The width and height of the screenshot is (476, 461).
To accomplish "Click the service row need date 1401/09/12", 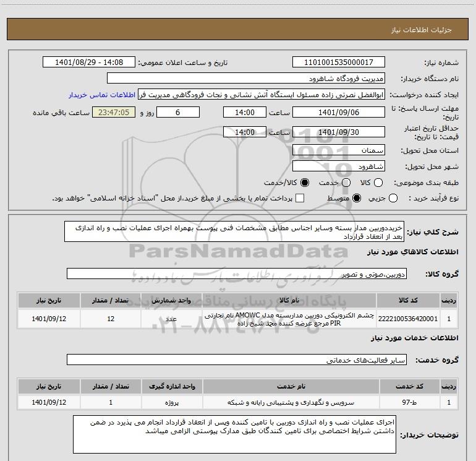I will tap(49, 402).
